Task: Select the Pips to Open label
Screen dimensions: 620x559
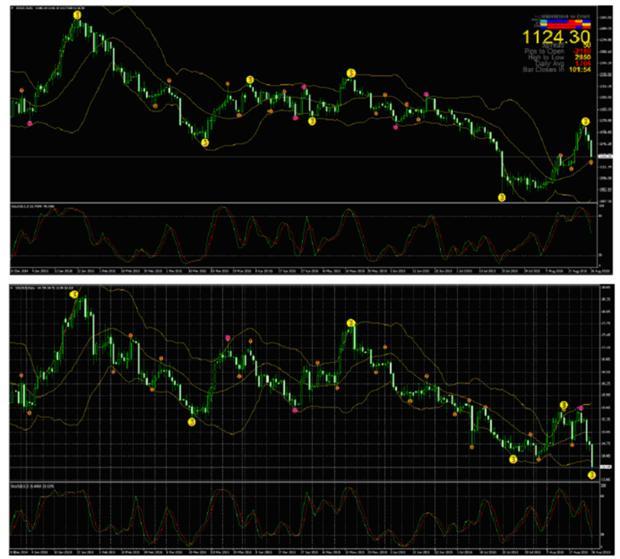Action: coord(544,51)
